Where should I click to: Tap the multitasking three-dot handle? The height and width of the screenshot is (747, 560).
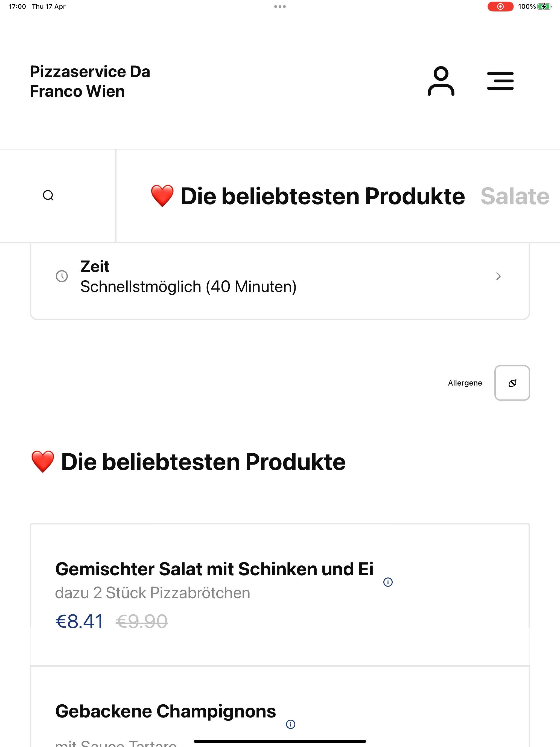(280, 6)
